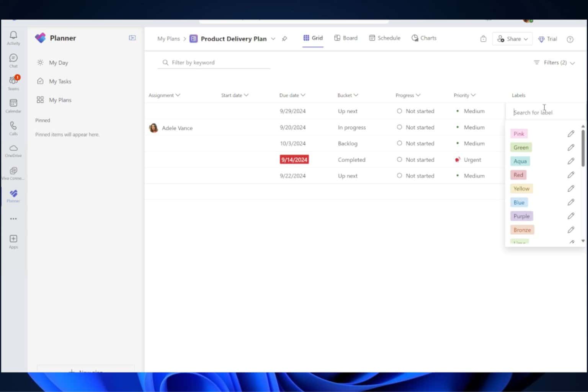Image resolution: width=588 pixels, height=392 pixels.
Task: Open Calls in Teams sidebar
Action: pyautogui.click(x=13, y=128)
